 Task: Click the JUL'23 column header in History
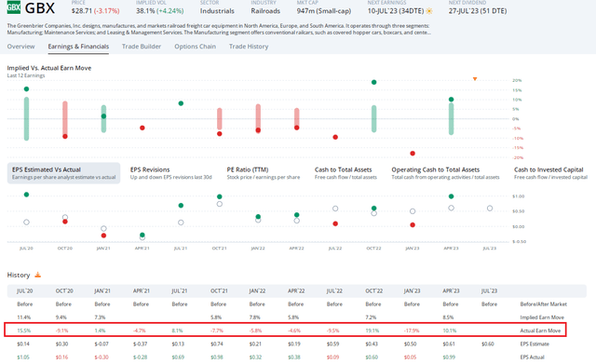[x=489, y=290]
